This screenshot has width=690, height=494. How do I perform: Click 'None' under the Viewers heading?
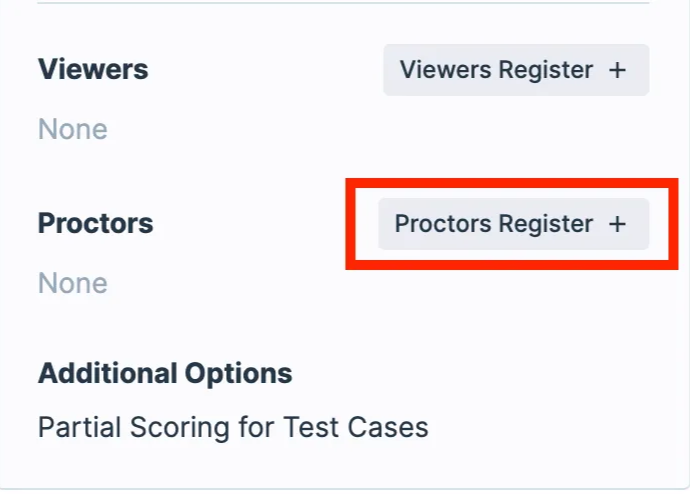[x=72, y=129]
